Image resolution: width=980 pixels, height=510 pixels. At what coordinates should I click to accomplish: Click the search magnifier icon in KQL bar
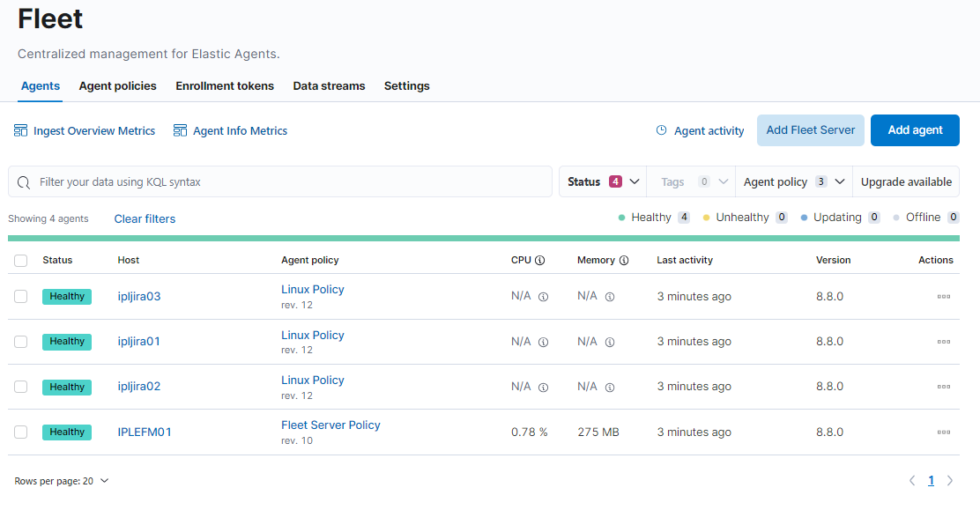click(24, 181)
